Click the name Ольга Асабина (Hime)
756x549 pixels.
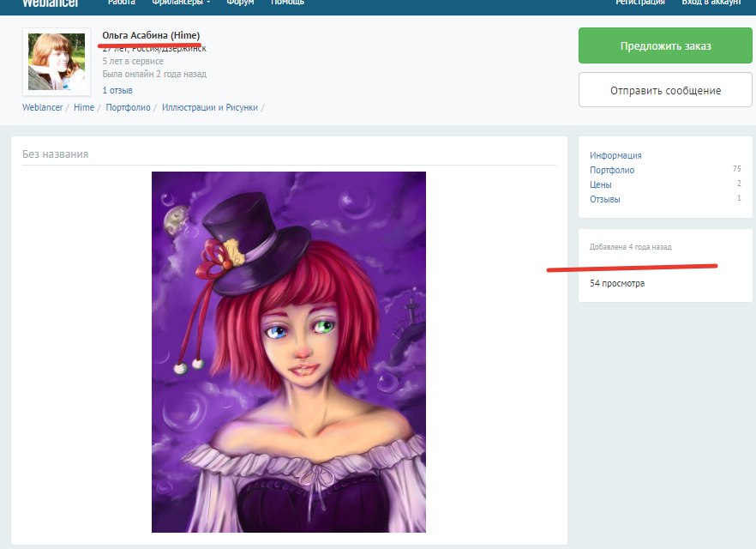pyautogui.click(x=151, y=35)
